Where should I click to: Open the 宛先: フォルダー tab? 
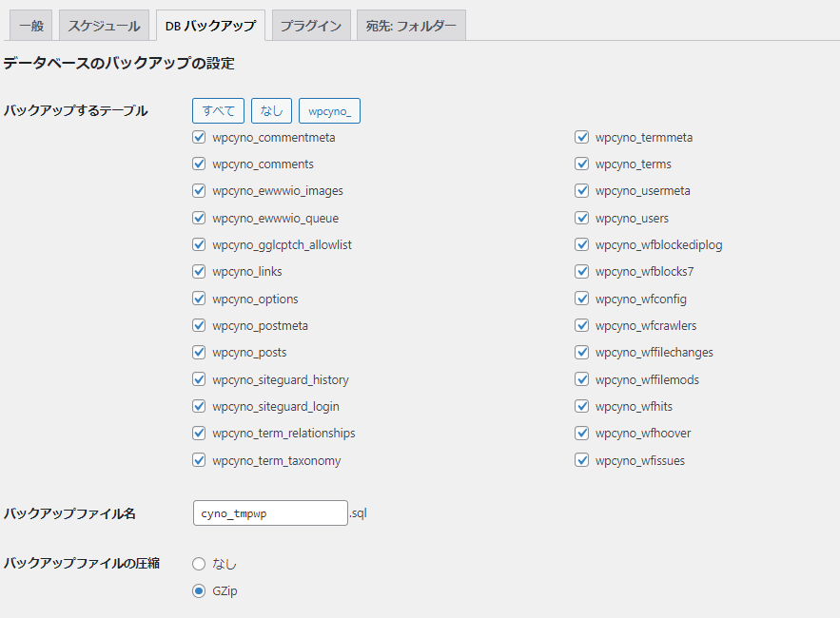coord(411,25)
